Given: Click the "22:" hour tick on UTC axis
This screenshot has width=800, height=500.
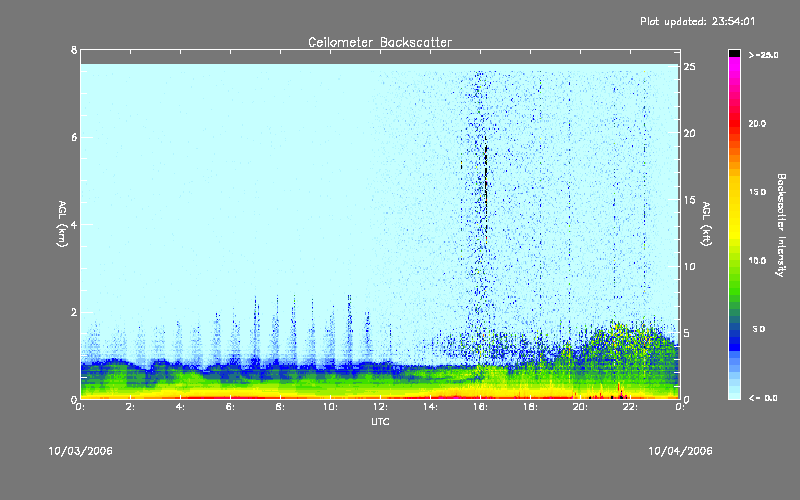Looking at the screenshot, I should coord(630,407).
